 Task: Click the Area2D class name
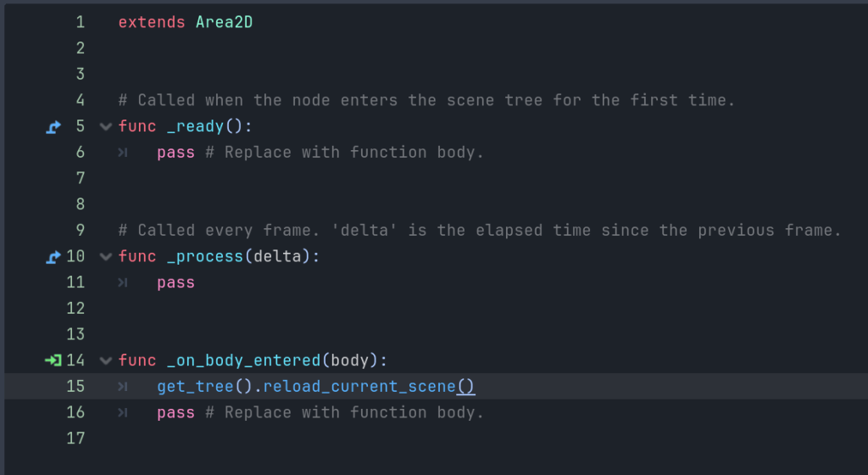coord(224,22)
